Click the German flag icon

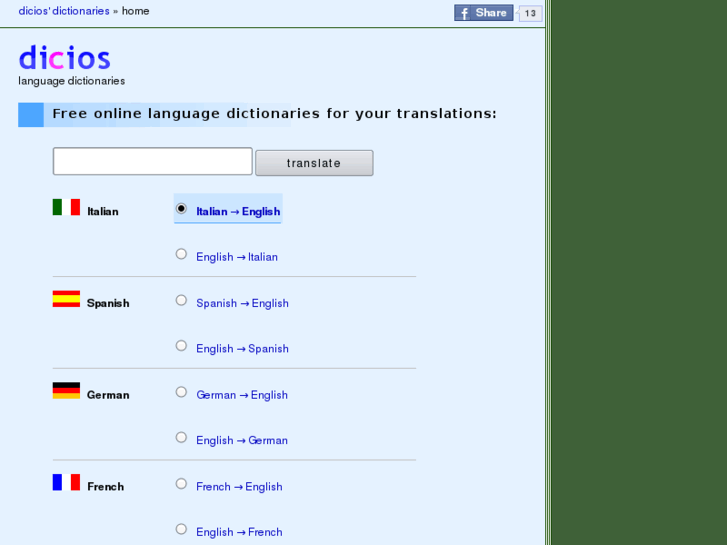click(x=66, y=391)
